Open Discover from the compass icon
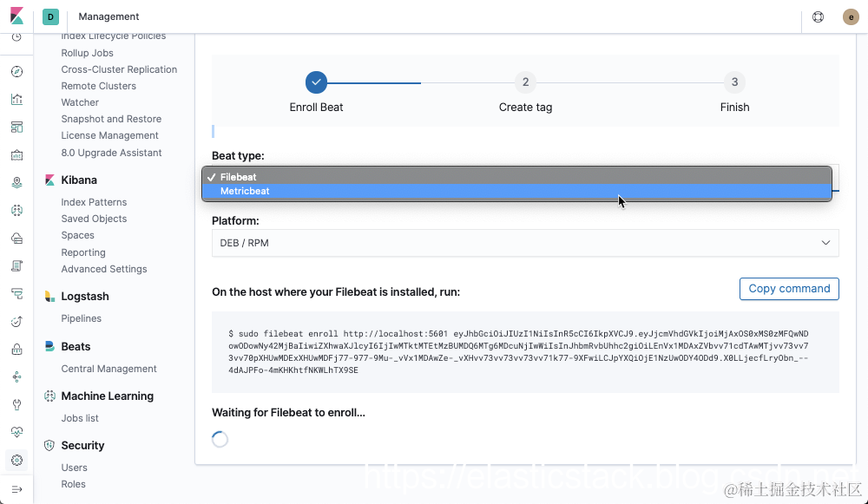The height and width of the screenshot is (504, 868). click(16, 71)
